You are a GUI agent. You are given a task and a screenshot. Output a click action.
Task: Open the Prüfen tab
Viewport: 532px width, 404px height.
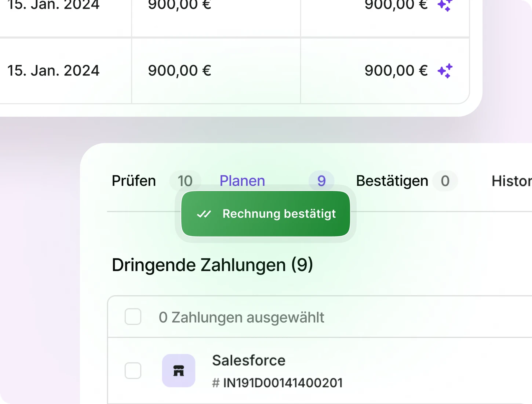coord(134,181)
